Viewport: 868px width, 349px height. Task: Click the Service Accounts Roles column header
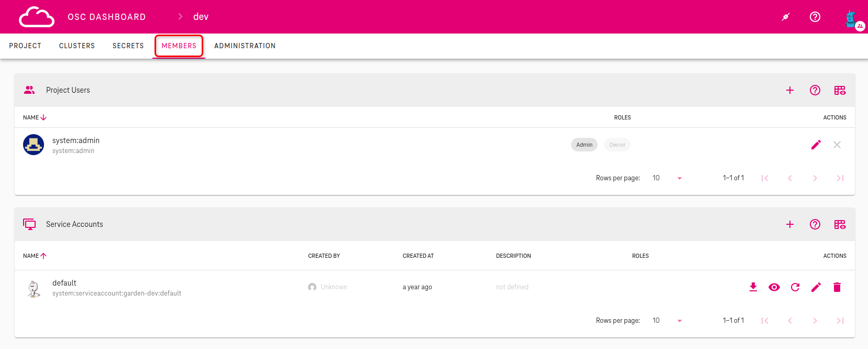[640, 256]
